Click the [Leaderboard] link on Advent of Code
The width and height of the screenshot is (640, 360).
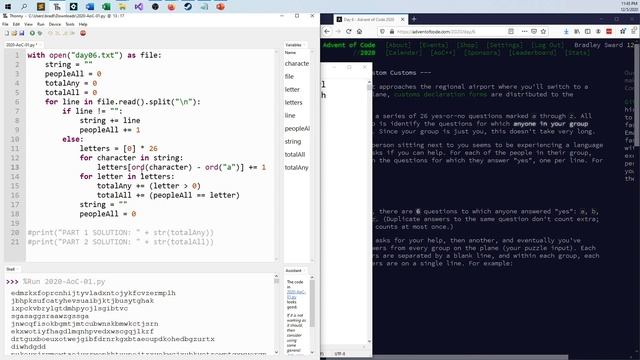532,53
